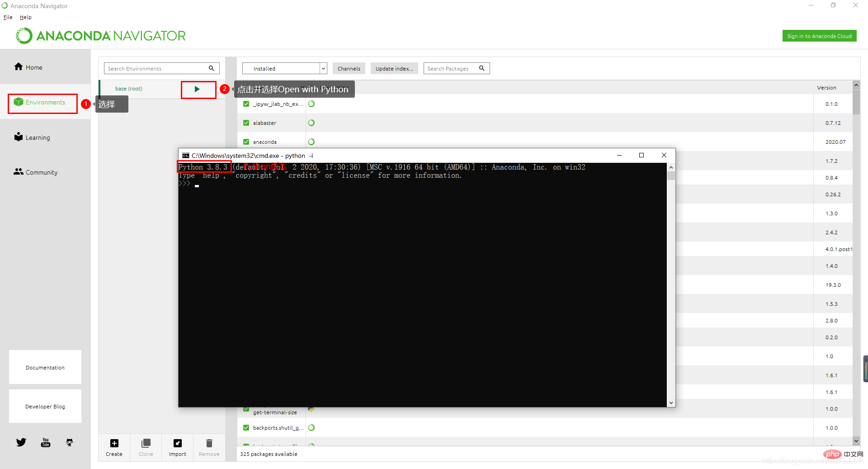Expand the Installed packages filter dropdown
868x469 pixels.
[x=323, y=69]
